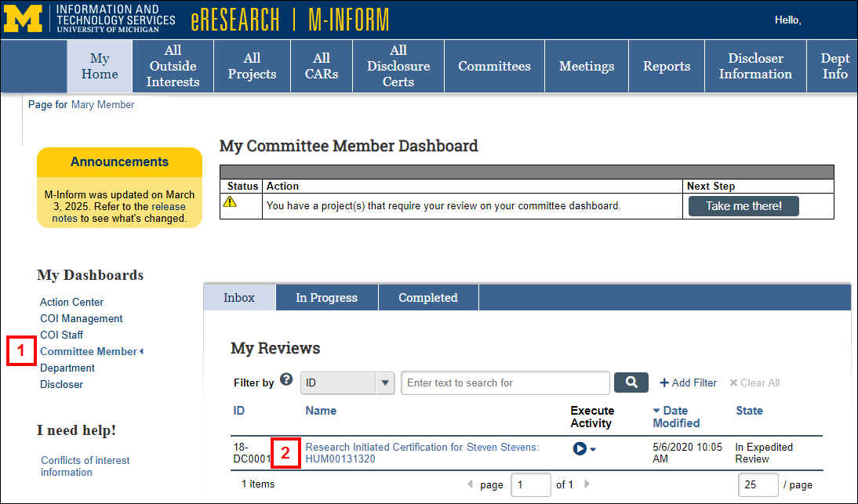Open the Completed tab
Screen dimensions: 858x504
427,297
